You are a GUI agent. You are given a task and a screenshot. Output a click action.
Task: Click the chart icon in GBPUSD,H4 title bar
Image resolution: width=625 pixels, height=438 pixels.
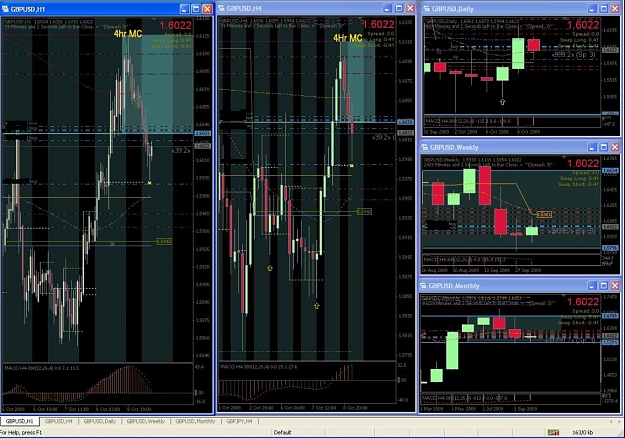[x=222, y=8]
